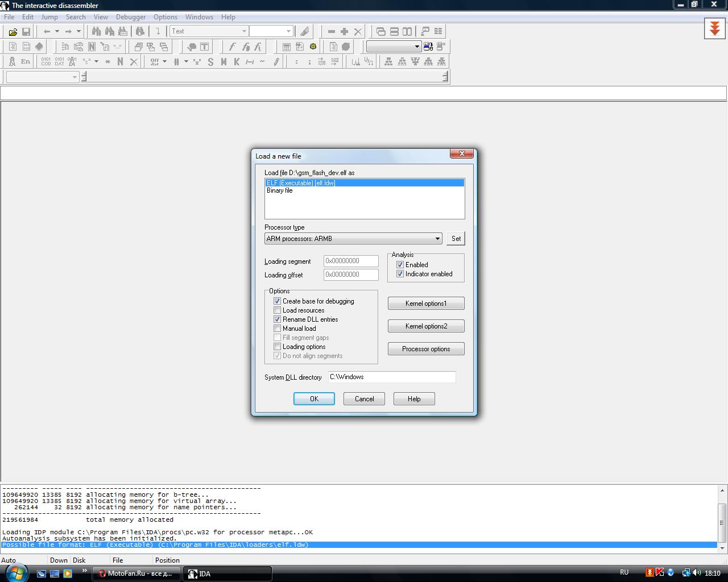Click the S icon in operand toolbar
728x582 pixels.
point(210,61)
